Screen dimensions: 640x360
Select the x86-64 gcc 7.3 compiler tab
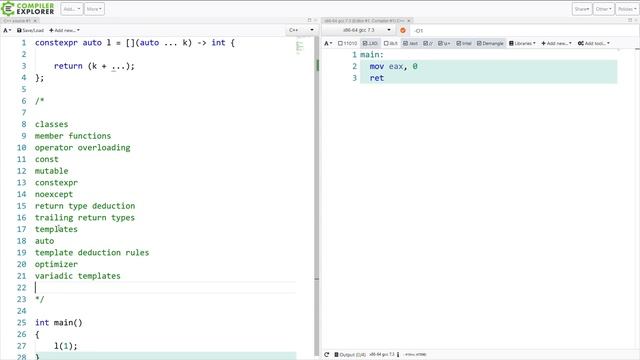pos(364,20)
